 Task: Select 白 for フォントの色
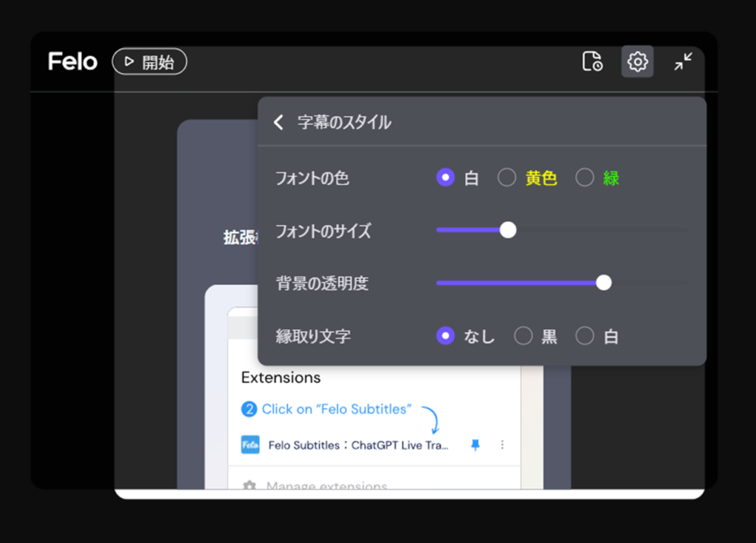coord(445,178)
